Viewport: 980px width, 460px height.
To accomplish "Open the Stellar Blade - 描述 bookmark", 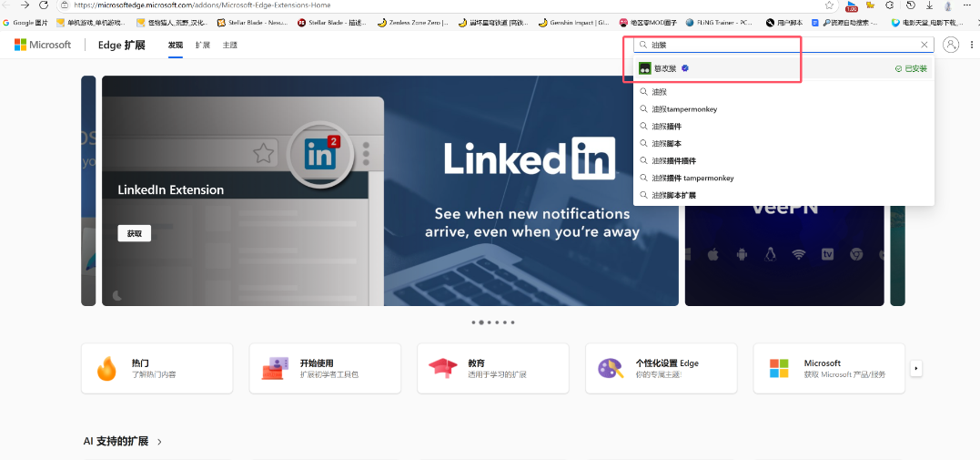I will tap(332, 23).
